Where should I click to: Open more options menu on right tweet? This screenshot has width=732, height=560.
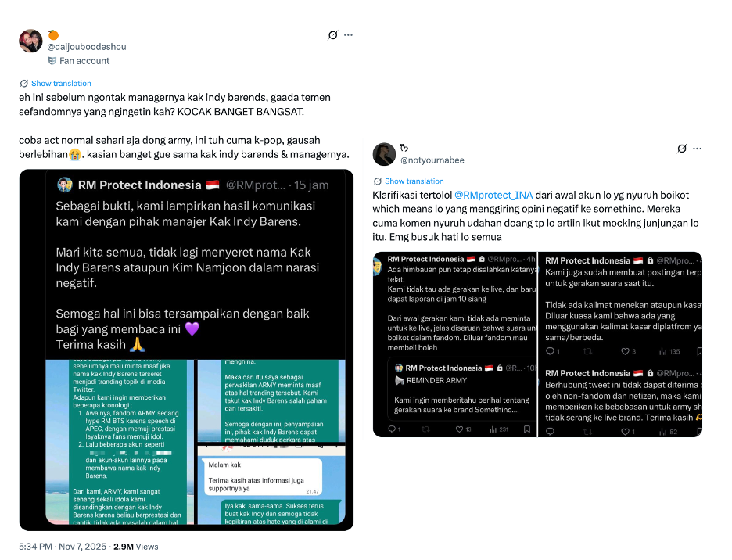[697, 149]
